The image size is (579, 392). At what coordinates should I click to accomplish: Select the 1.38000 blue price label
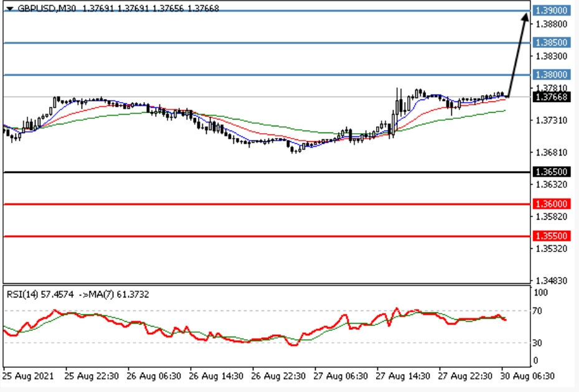tap(552, 75)
